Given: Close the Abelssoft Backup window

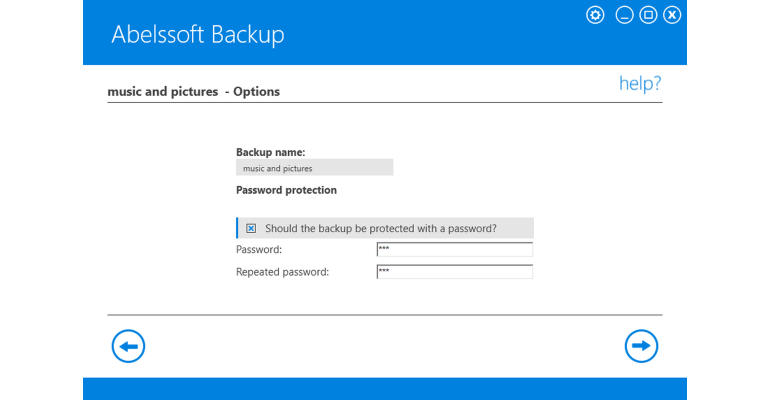Looking at the screenshot, I should coord(672,15).
